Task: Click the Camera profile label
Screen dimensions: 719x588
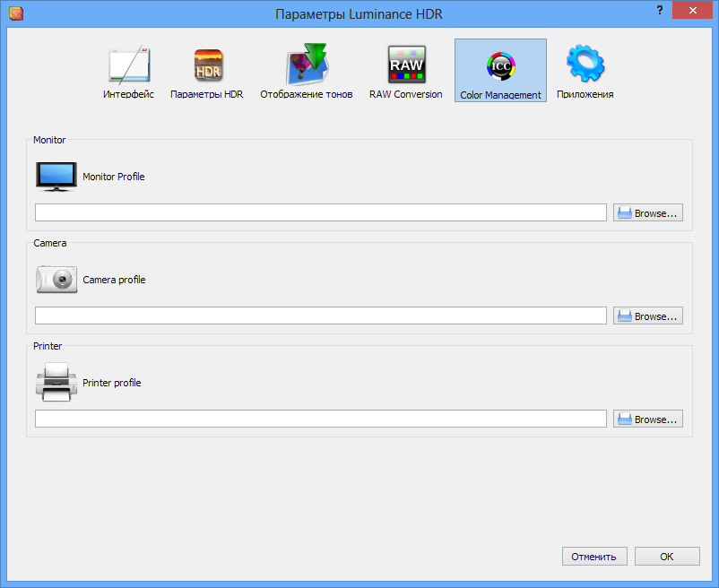Action: [114, 280]
